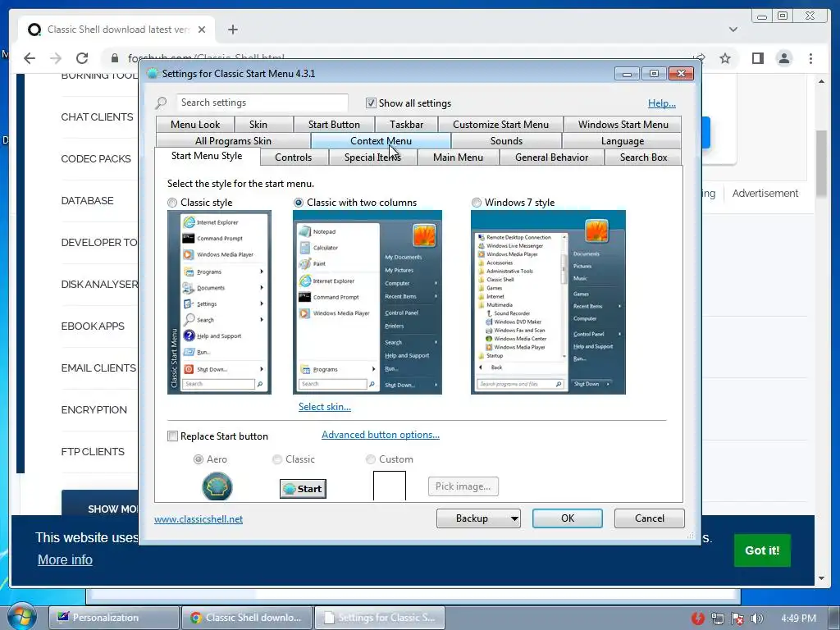
Task: Toggle Show all settings checkbox
Action: point(371,103)
